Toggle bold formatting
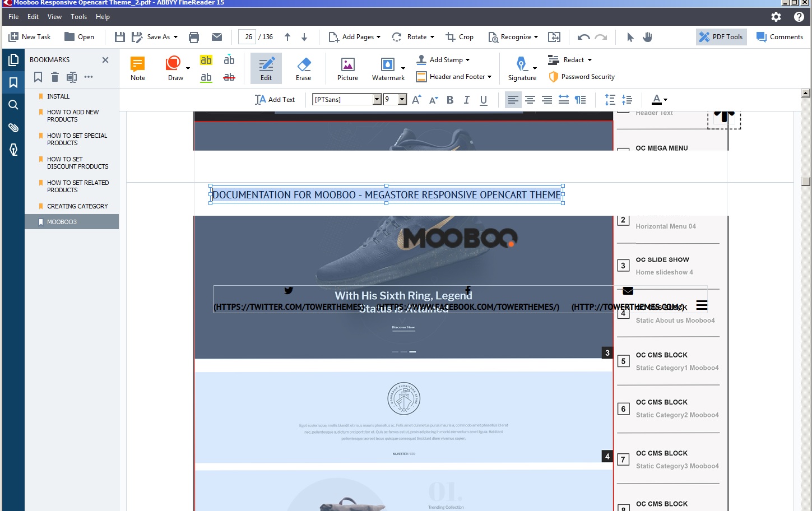 [450, 100]
